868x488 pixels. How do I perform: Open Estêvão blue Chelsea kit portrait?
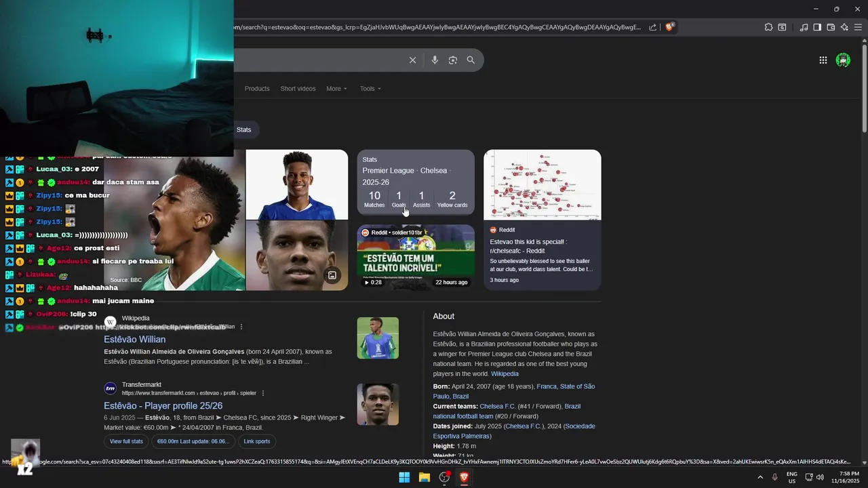(297, 184)
